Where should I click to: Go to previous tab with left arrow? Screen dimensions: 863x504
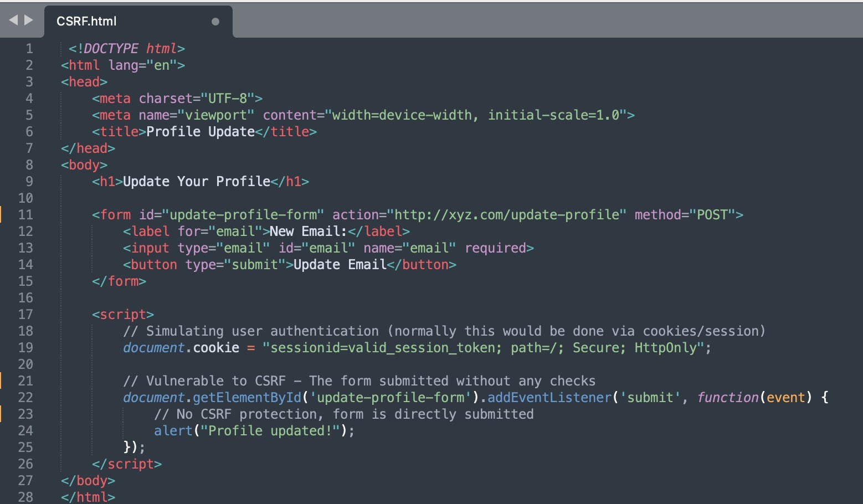pyautogui.click(x=13, y=20)
